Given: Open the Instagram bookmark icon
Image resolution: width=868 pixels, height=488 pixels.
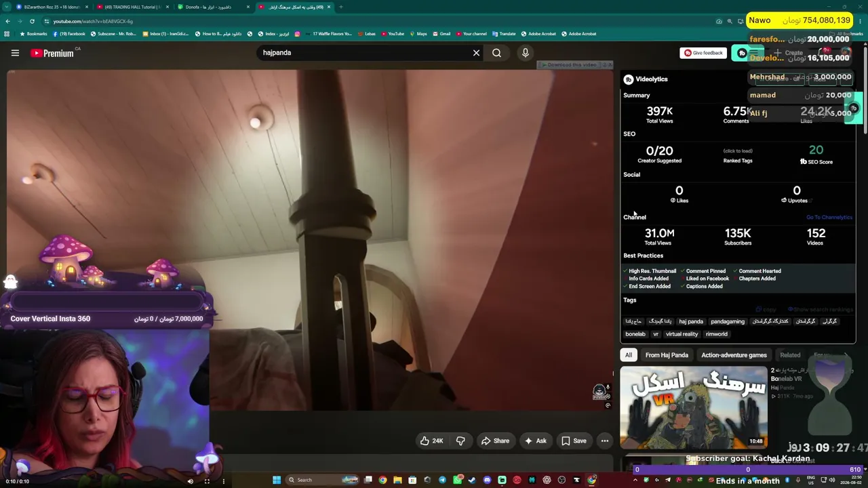Looking at the screenshot, I should tap(296, 34).
